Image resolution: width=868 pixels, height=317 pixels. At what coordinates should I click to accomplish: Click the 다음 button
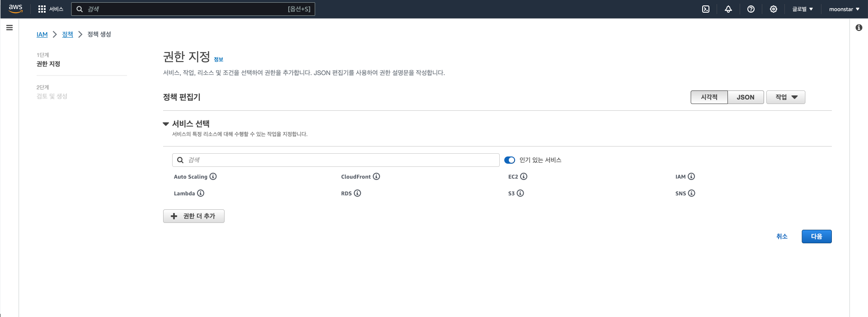pyautogui.click(x=816, y=237)
